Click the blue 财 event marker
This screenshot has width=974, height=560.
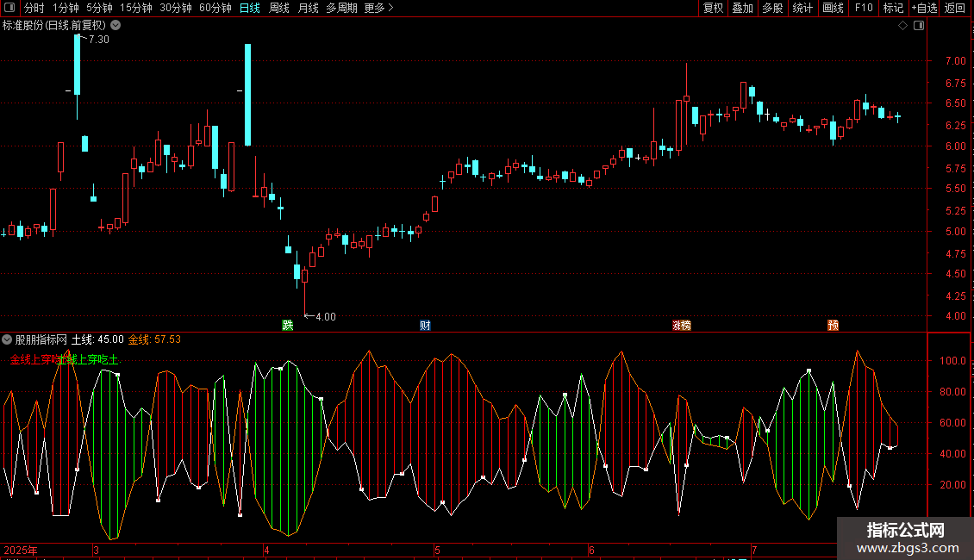click(x=425, y=326)
